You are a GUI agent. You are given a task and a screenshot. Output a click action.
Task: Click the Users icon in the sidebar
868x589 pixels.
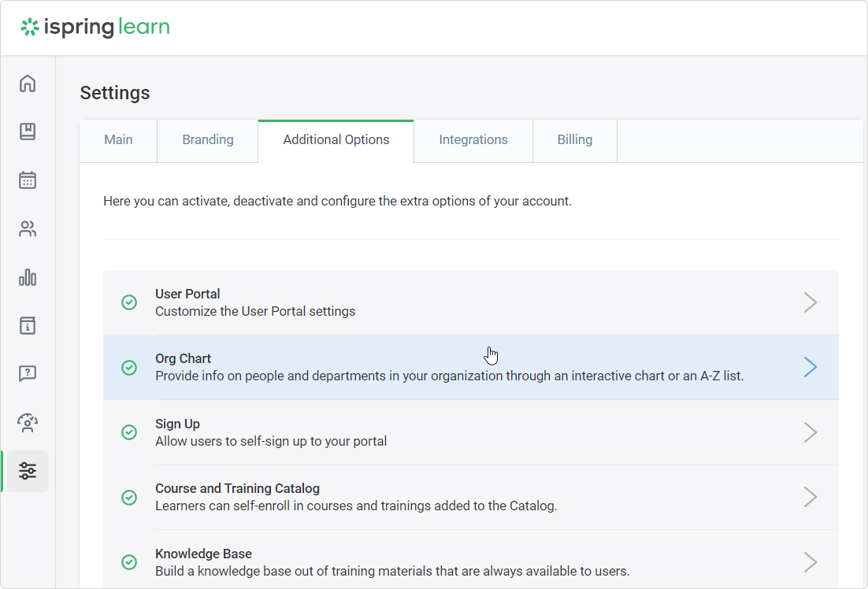tap(28, 228)
